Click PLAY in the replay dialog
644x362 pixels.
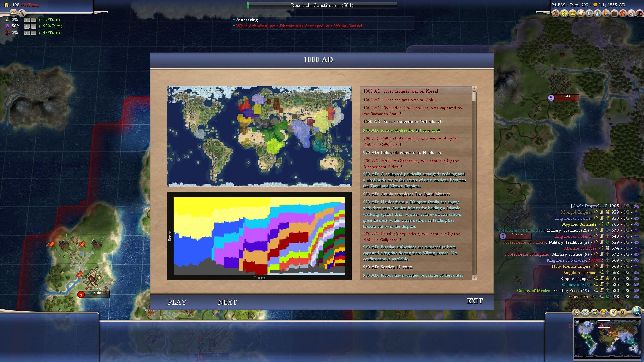click(x=177, y=302)
